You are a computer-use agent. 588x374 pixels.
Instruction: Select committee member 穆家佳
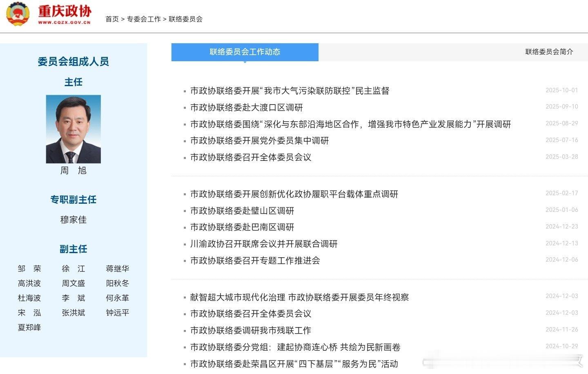tap(73, 220)
